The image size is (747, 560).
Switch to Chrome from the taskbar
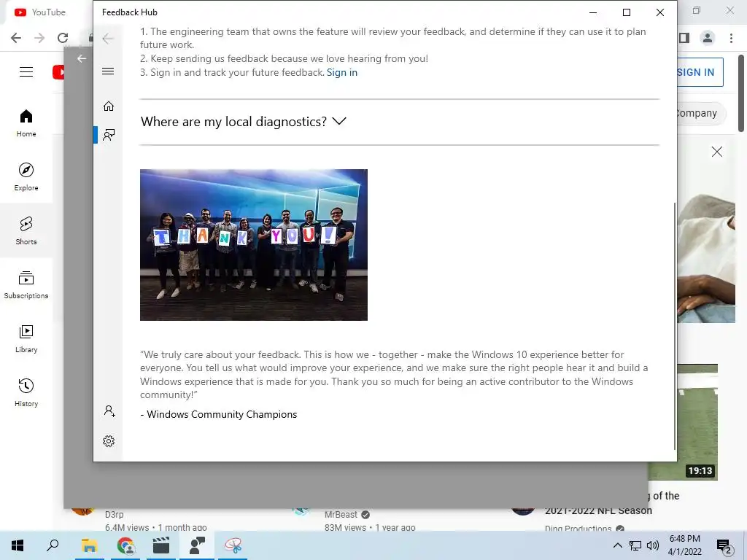pyautogui.click(x=125, y=545)
